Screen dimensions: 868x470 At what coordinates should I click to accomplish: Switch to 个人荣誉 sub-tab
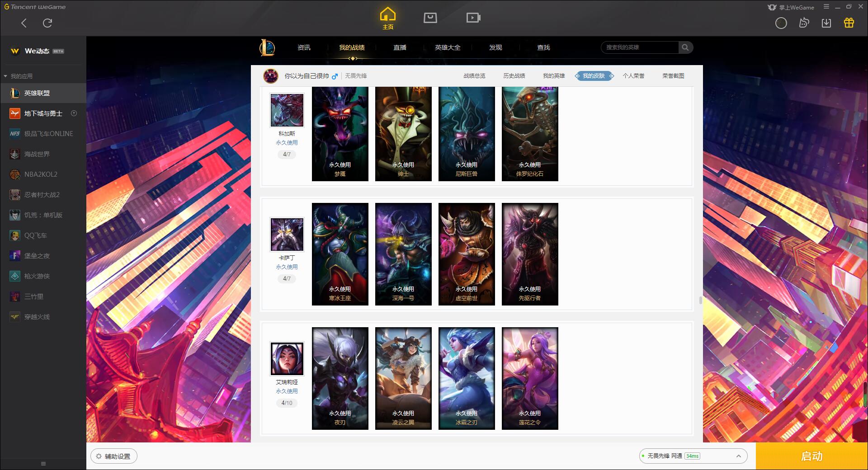633,76
